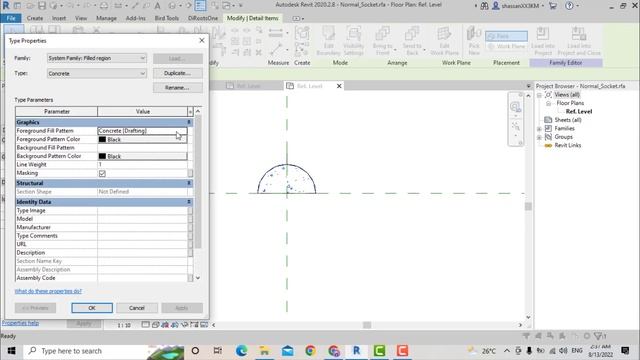640x360 pixels.
Task: Click the Revit icon on the taskbar
Action: [x=356, y=351]
